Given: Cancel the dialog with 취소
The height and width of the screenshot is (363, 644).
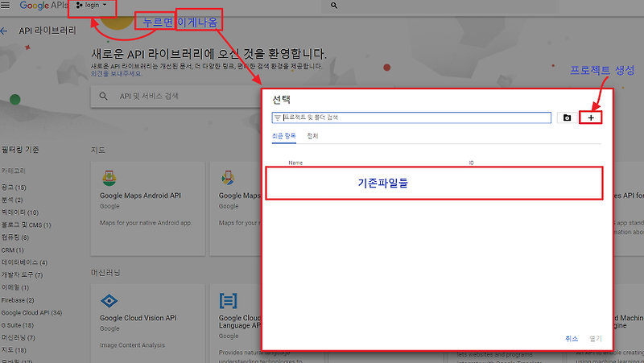Looking at the screenshot, I should coord(572,339).
